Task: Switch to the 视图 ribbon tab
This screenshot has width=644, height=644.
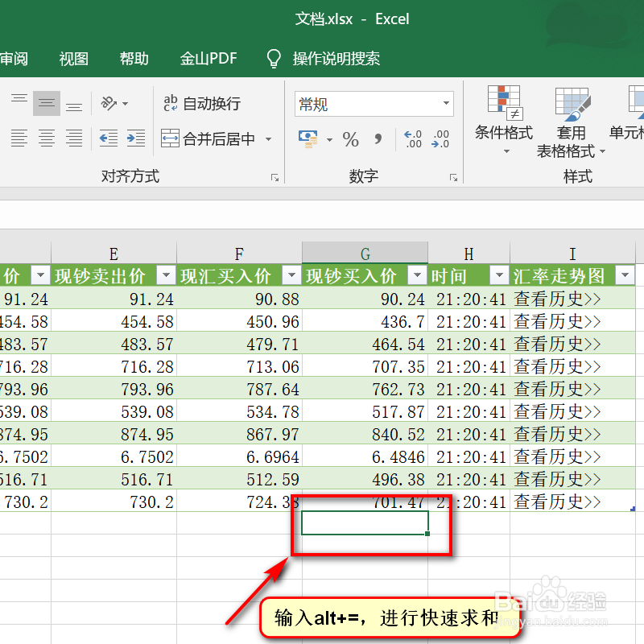Action: [72, 58]
